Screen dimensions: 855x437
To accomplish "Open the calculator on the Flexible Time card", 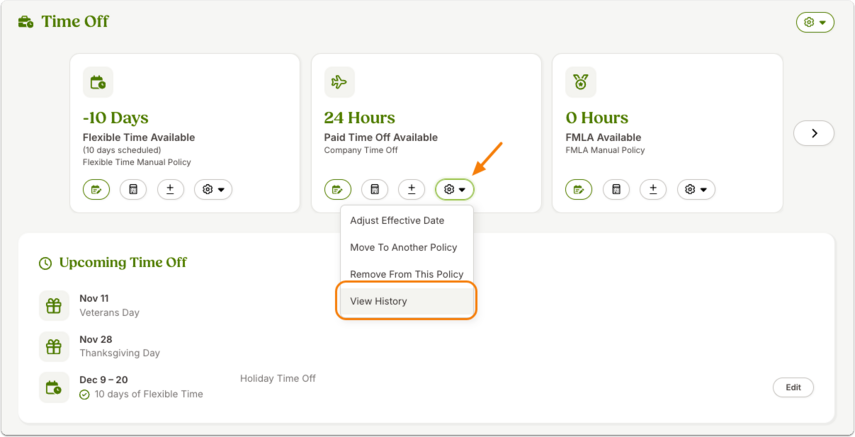I will click(134, 190).
